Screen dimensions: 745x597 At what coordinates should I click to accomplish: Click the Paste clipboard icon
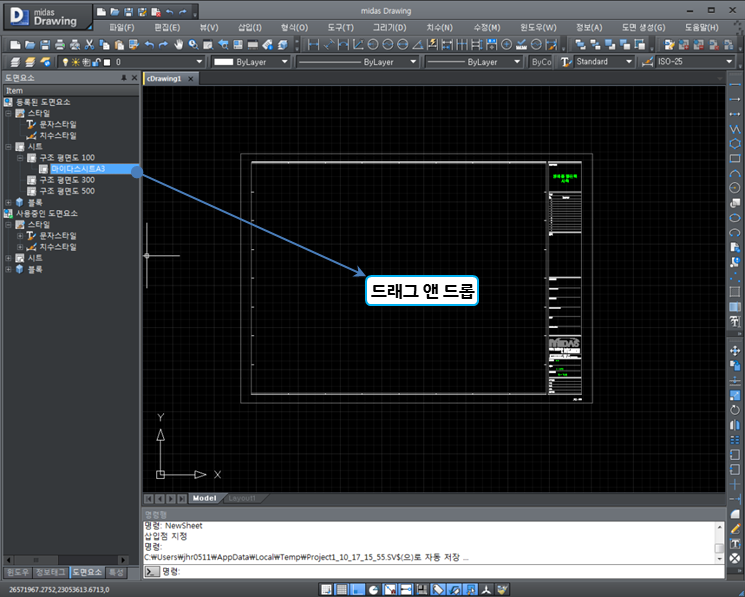pos(119,45)
